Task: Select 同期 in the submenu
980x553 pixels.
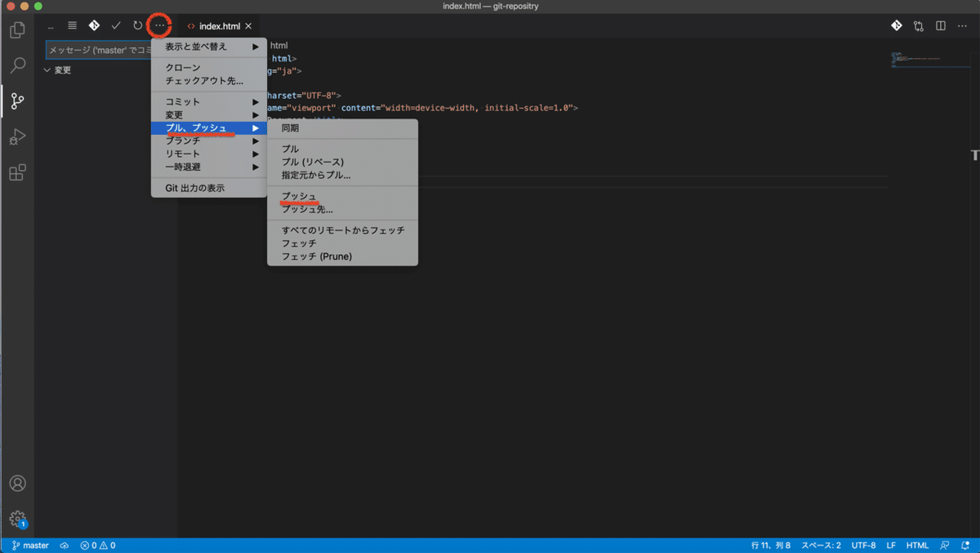Action: click(x=342, y=128)
